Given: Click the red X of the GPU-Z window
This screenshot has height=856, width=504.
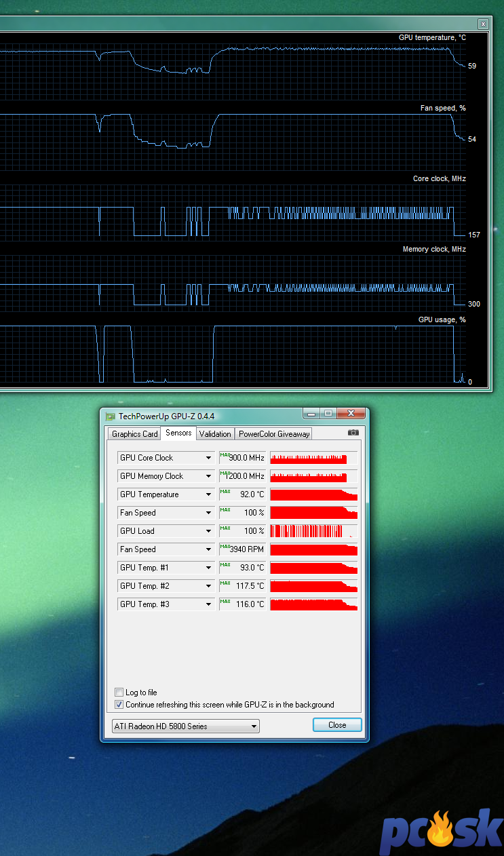Looking at the screenshot, I should pos(351,413).
